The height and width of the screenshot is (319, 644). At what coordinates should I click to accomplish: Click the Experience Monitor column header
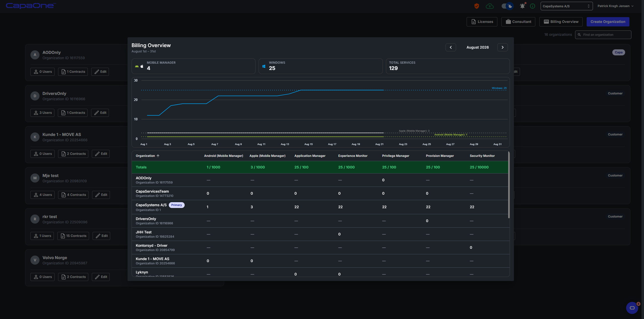coord(353,156)
